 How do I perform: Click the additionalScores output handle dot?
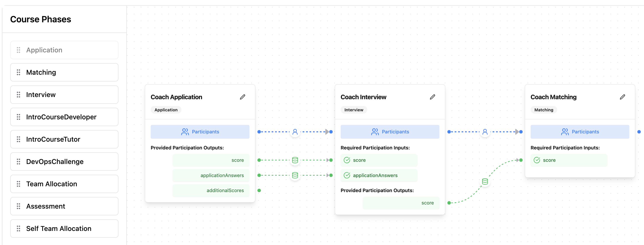click(259, 190)
